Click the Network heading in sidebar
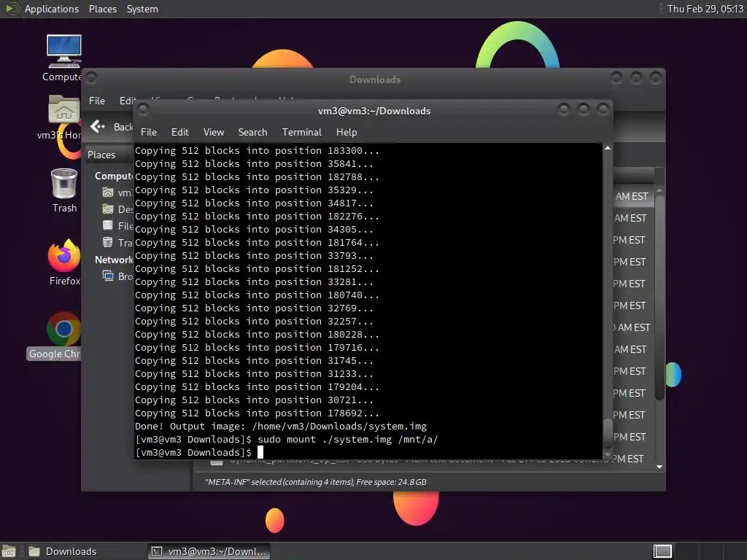Viewport: 747px width, 560px height. 114,260
